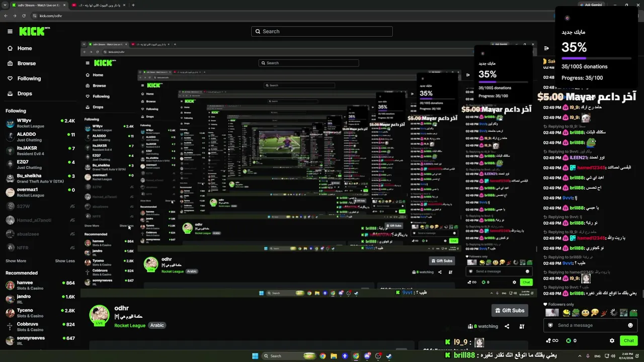Click the donation goal progress bar
Viewport: 644px width, 362px height.
(x=596, y=58)
